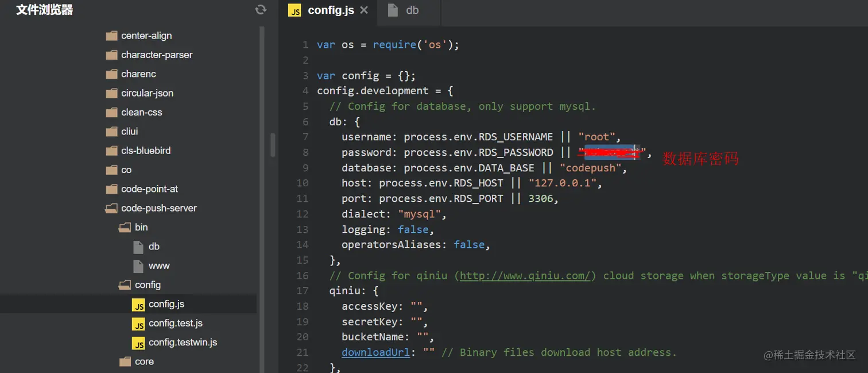Click the circular-json folder icon
The image size is (868, 373).
point(112,93)
